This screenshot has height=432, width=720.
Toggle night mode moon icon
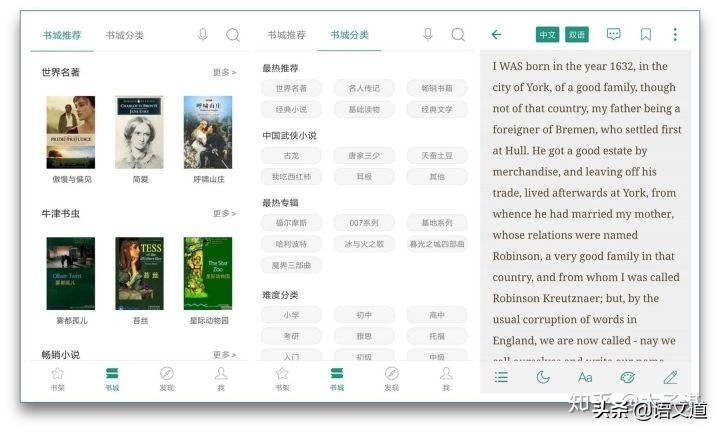tap(543, 377)
